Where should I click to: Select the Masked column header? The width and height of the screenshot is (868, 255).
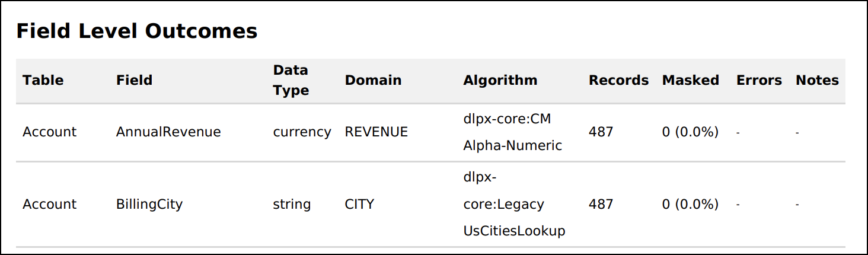pyautogui.click(x=690, y=80)
